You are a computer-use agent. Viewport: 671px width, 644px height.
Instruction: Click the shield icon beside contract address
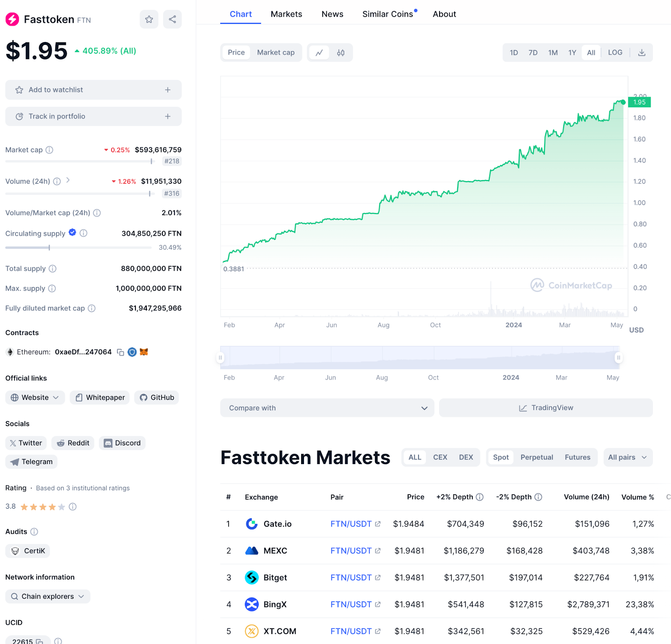pyautogui.click(x=132, y=352)
